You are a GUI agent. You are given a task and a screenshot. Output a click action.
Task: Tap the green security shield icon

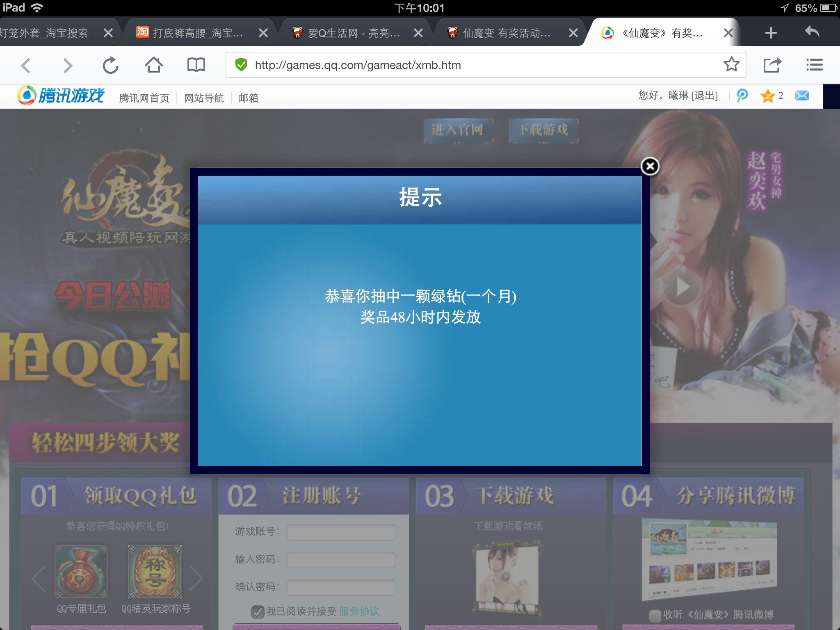(241, 65)
